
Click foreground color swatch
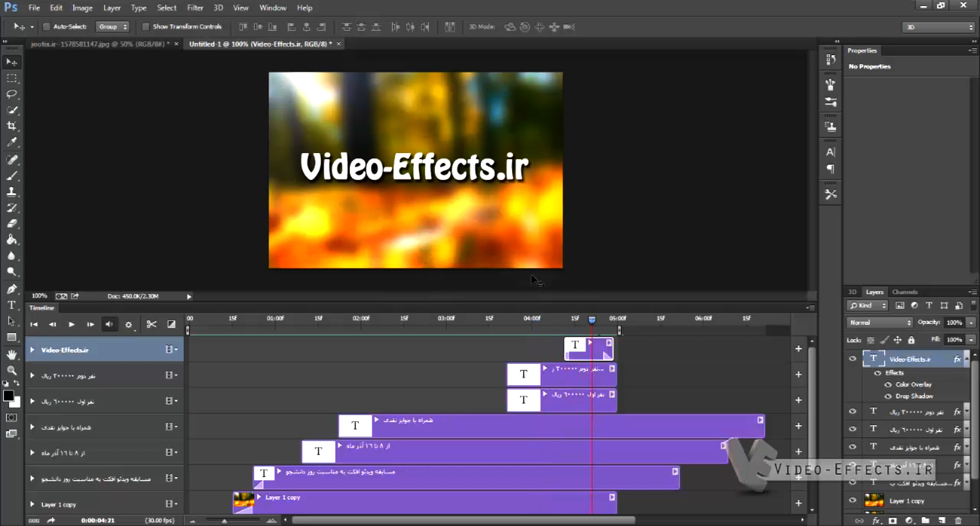[9, 396]
